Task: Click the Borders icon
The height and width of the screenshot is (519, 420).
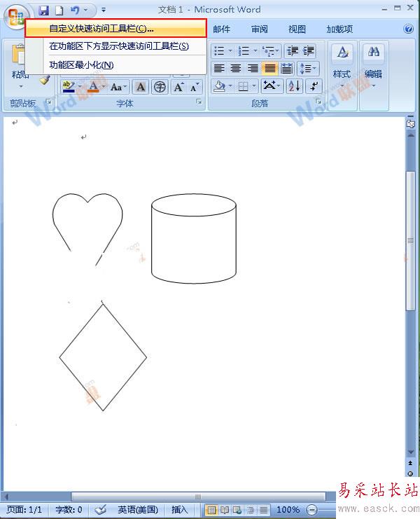Action: pos(244,87)
